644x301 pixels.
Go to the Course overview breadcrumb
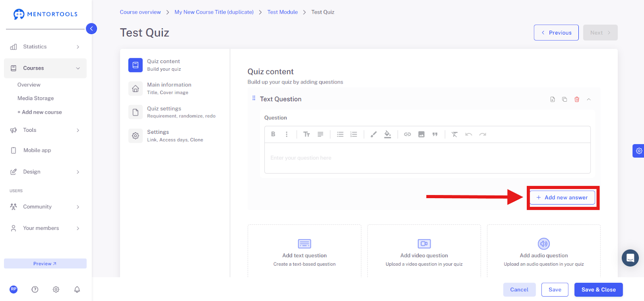coord(140,12)
